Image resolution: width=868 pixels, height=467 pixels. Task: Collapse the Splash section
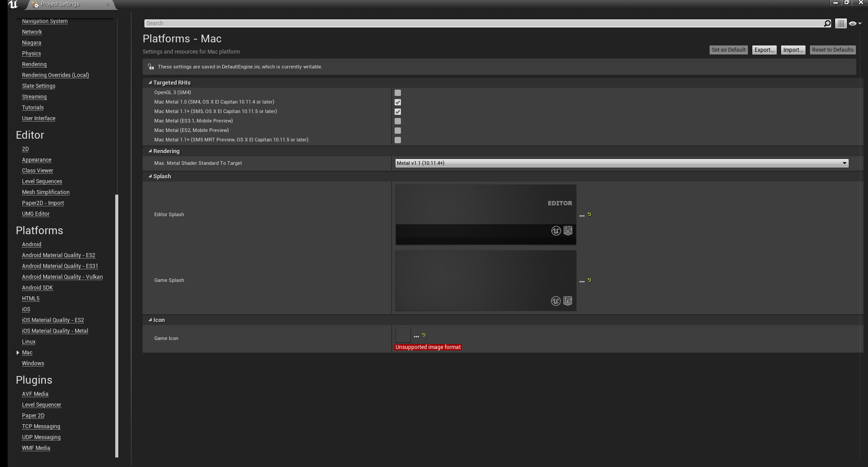[150, 176]
